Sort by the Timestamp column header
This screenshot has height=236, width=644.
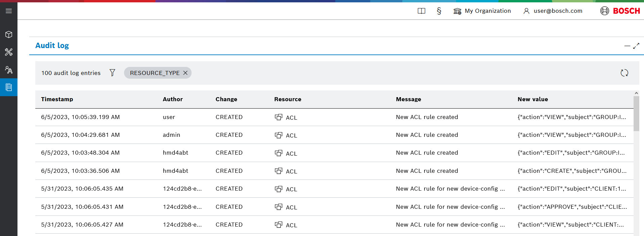pos(57,99)
